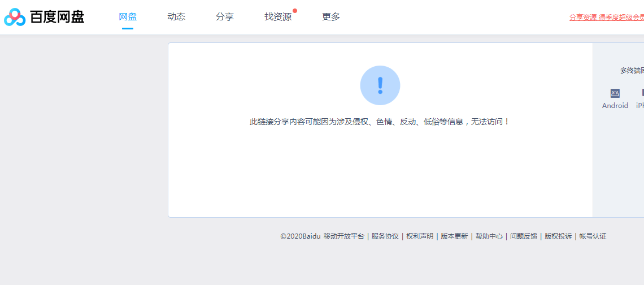Click the red notification dot on 找资源

pyautogui.click(x=295, y=11)
